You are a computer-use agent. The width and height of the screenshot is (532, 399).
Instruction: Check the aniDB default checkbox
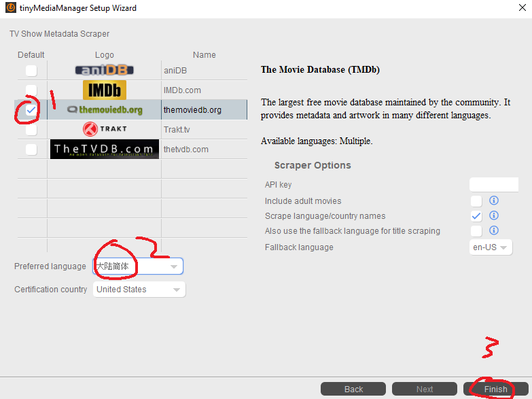click(x=31, y=71)
